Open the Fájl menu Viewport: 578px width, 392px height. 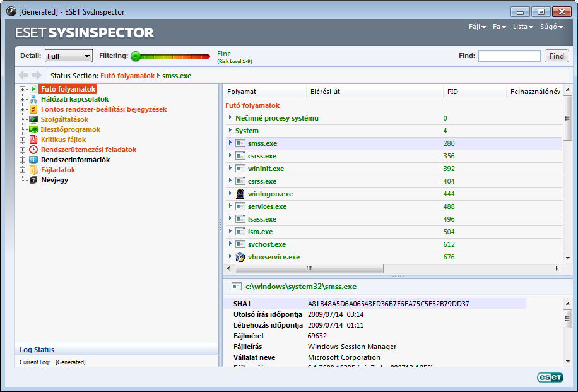477,27
